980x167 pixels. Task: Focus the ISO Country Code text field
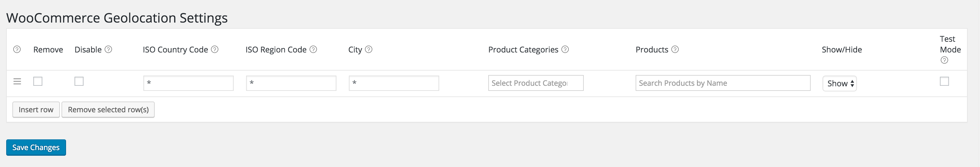point(188,83)
